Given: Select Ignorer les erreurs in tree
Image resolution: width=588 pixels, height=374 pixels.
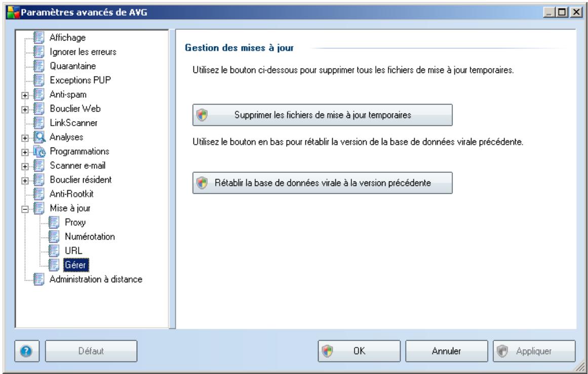Looking at the screenshot, I should point(83,52).
